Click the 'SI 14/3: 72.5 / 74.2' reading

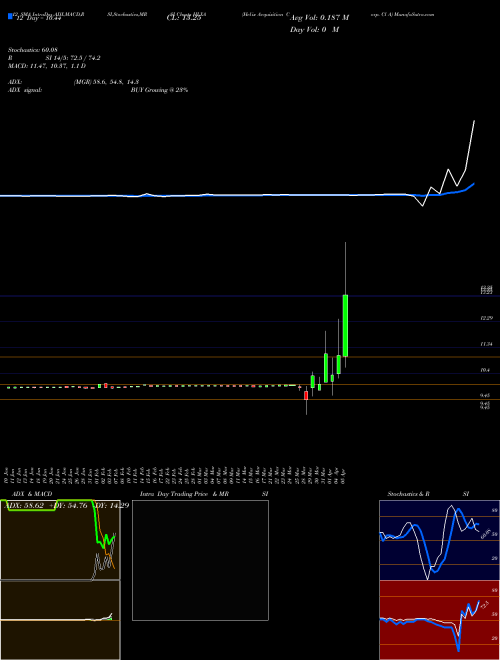click(73, 59)
